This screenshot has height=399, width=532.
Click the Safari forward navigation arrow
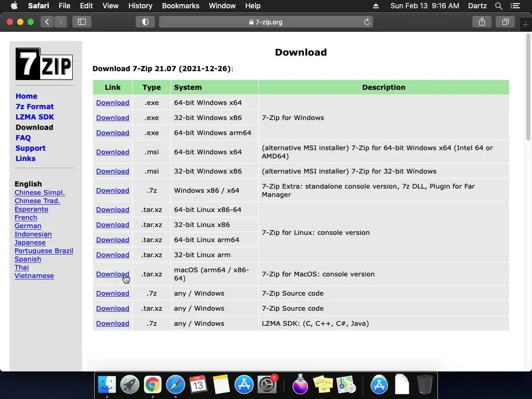click(x=60, y=22)
